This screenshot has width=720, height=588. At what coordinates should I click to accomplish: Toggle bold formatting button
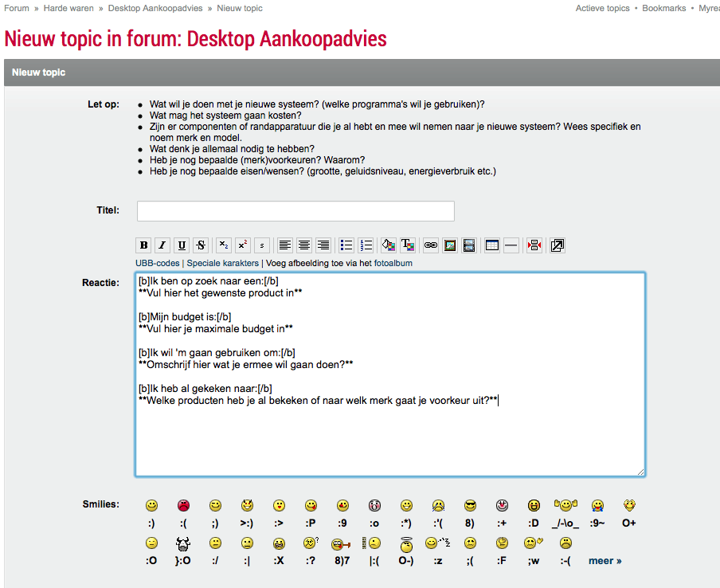(x=143, y=245)
